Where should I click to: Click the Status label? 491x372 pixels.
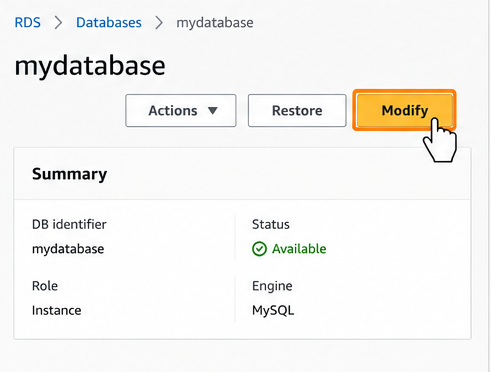coord(271,224)
